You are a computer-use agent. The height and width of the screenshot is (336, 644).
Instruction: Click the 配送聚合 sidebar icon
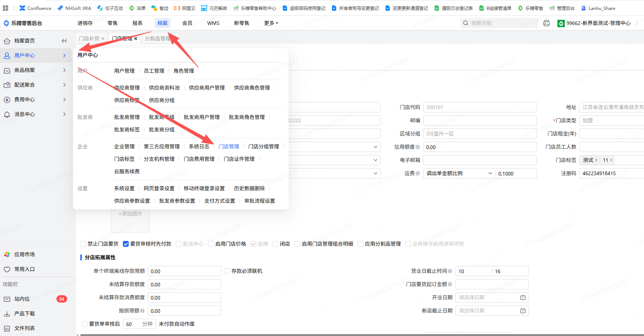coord(7,85)
